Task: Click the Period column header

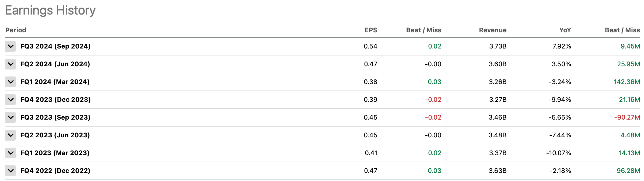Action: (x=16, y=30)
